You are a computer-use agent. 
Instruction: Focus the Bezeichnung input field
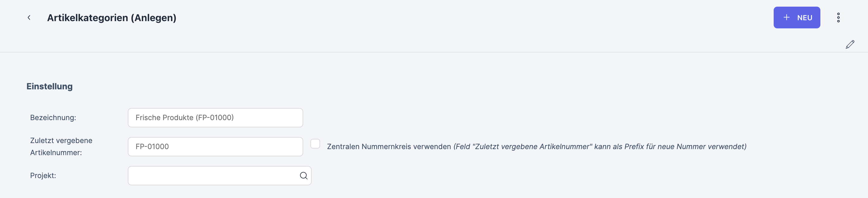[215, 118]
